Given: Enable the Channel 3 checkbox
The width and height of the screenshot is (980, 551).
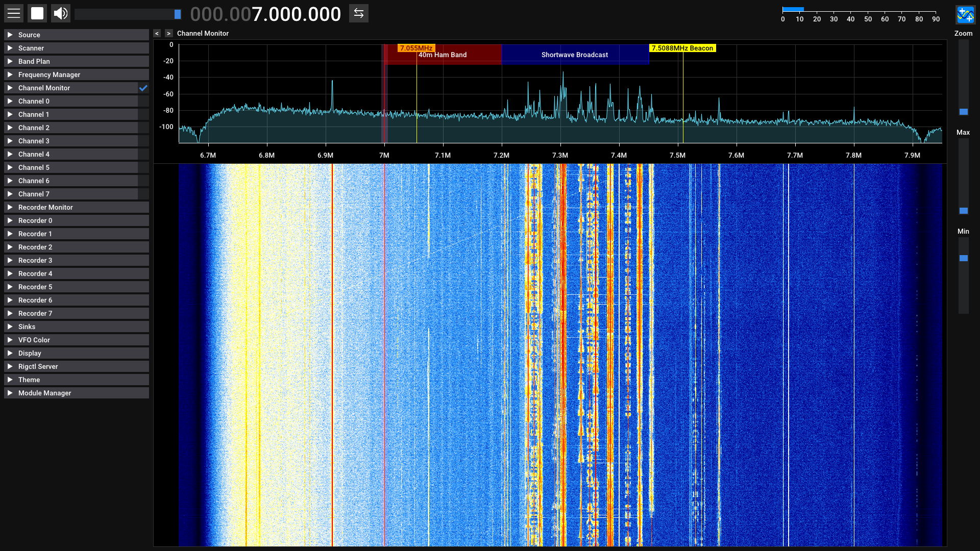Looking at the screenshot, I should pyautogui.click(x=143, y=141).
